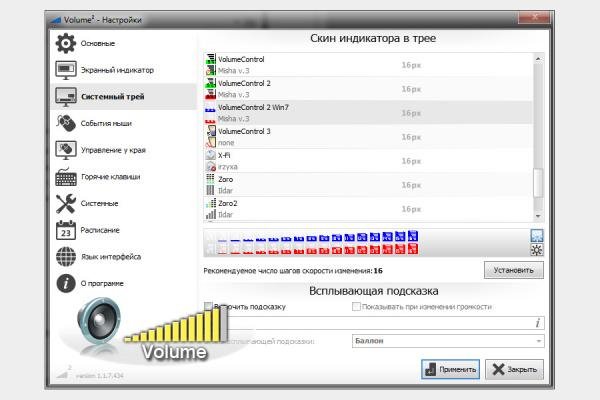600x400 pixels.
Task: Open the Основные tab label
Action: click(98, 43)
